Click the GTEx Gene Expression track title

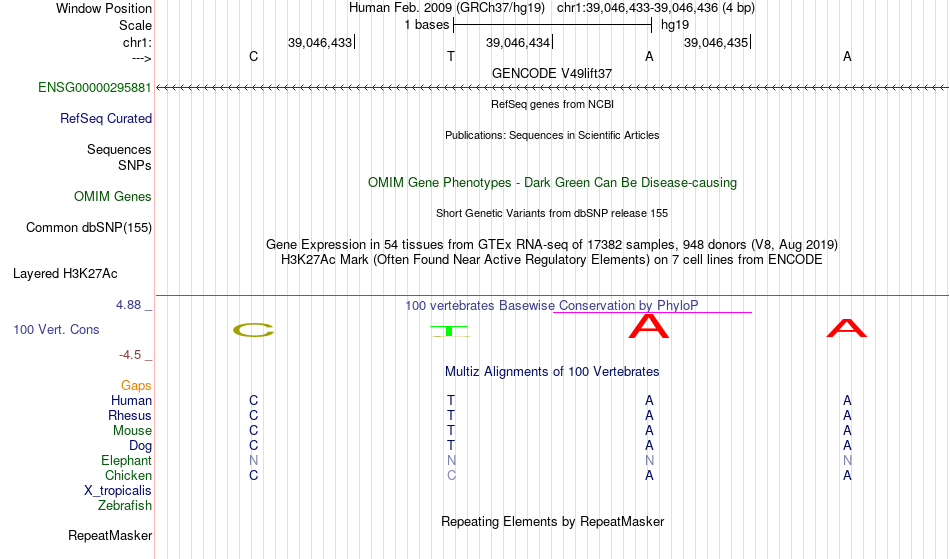[x=552, y=245]
